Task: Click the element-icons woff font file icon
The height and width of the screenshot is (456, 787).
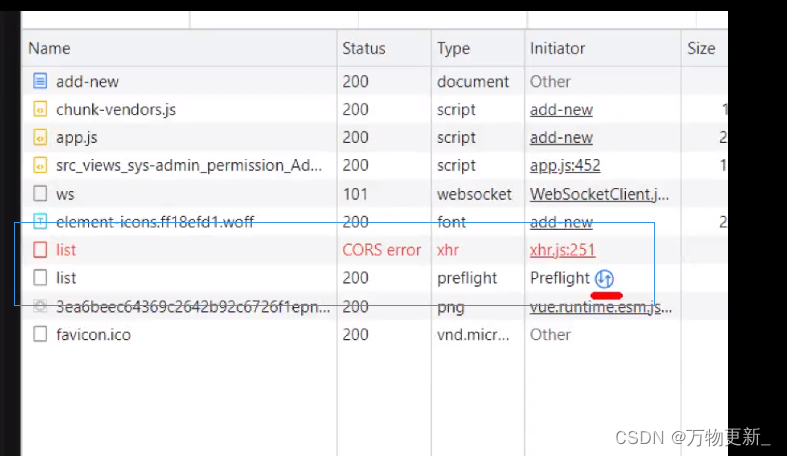Action: (40, 221)
